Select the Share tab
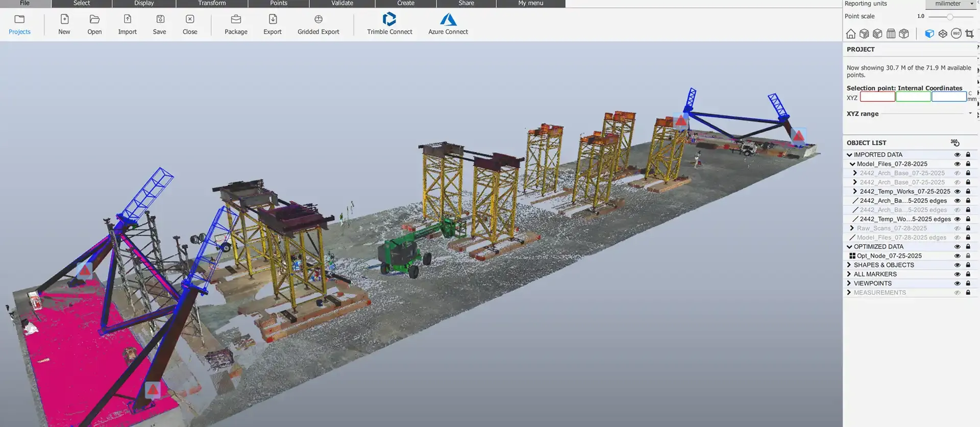The width and height of the screenshot is (980, 427). pyautogui.click(x=466, y=3)
